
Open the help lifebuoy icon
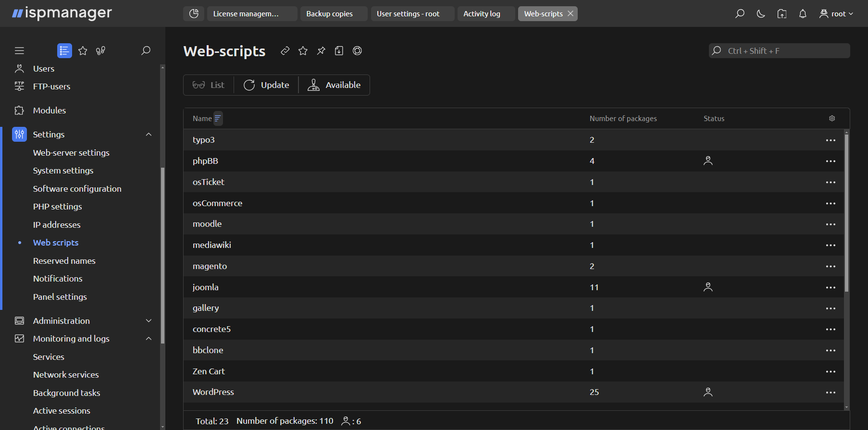coord(357,51)
